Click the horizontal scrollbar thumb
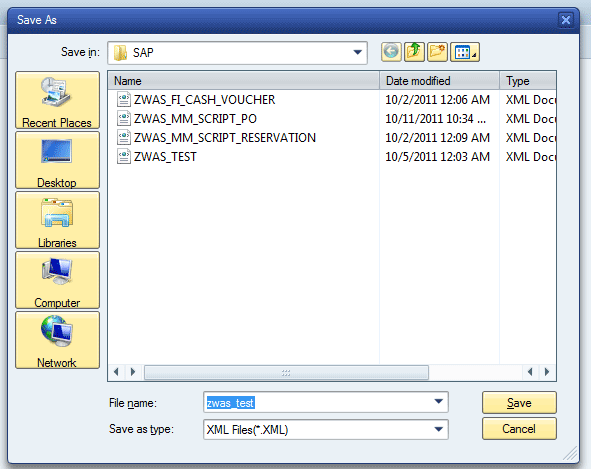The height and width of the screenshot is (469, 591). [286, 372]
